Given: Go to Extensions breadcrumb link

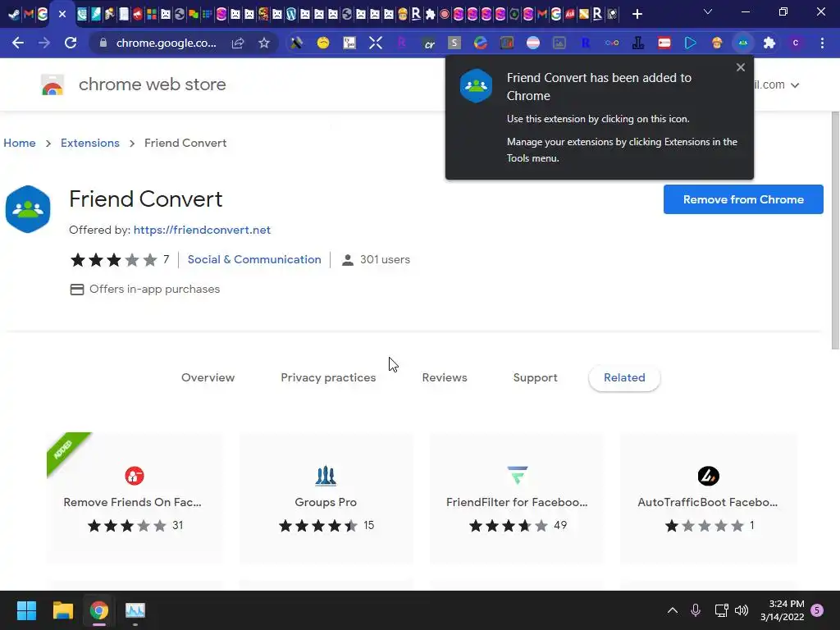Looking at the screenshot, I should pos(90,143).
